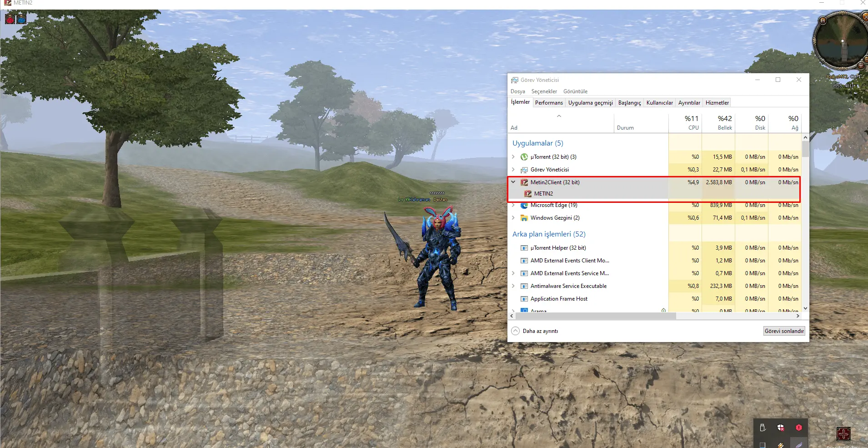Sort processes by the CPU column header
868x448 pixels.
click(x=685, y=123)
